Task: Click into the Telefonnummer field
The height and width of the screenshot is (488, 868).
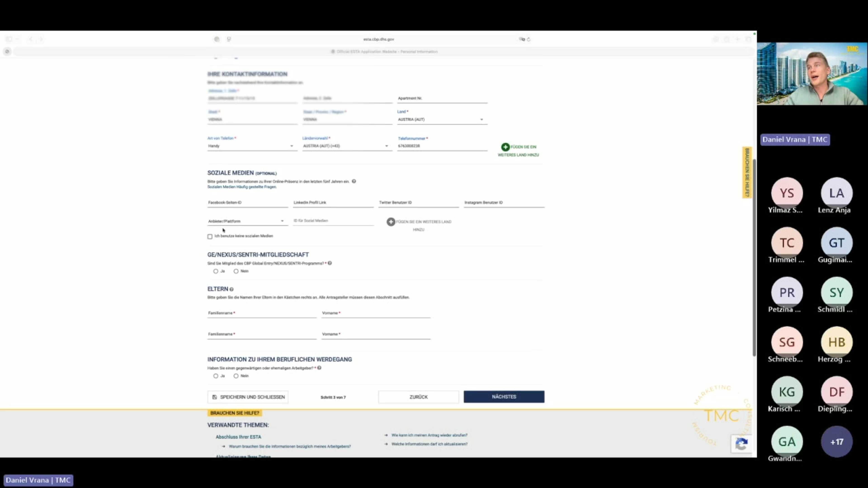Action: pyautogui.click(x=442, y=146)
